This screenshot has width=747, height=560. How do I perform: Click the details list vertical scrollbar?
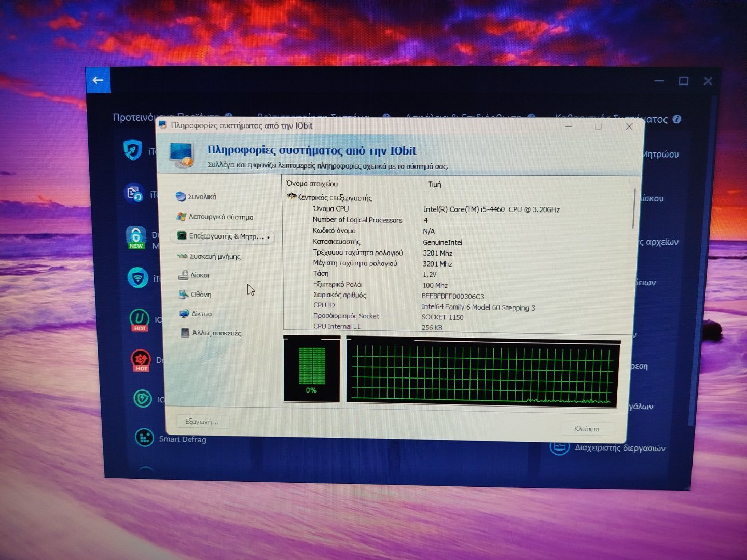click(634, 208)
